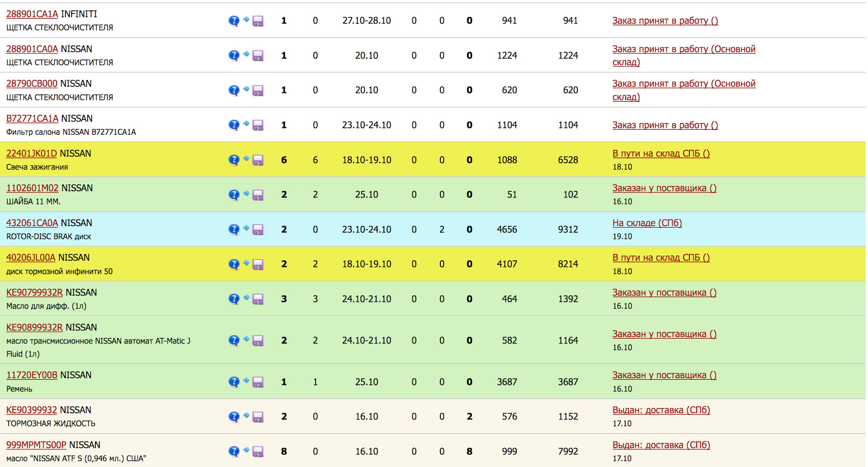This screenshot has width=868, height=467.
Task: Click 'Заказ принят в работу ()' status for B72771CA1A
Action: click(x=665, y=125)
